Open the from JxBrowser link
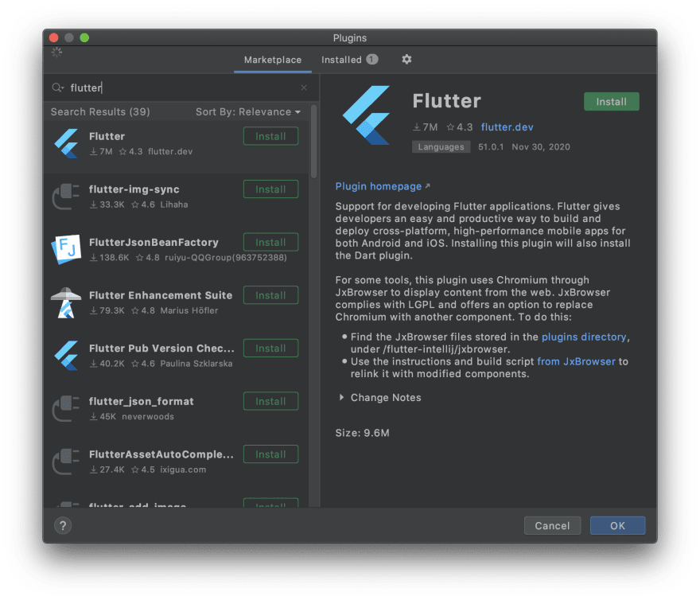Screen dimensions: 700x600 (576, 361)
